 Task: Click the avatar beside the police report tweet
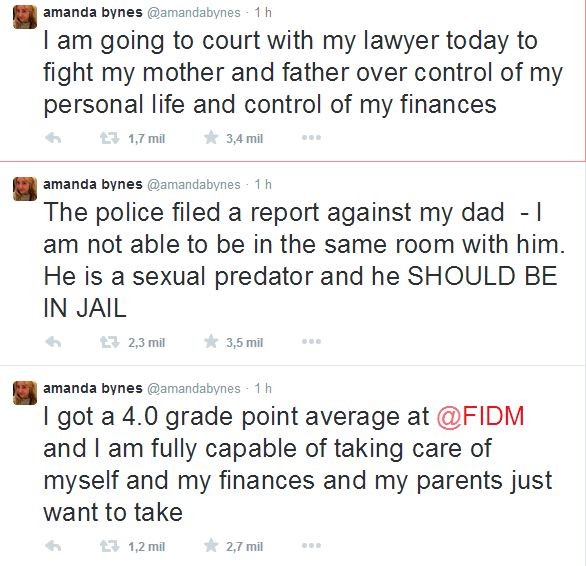pos(25,189)
